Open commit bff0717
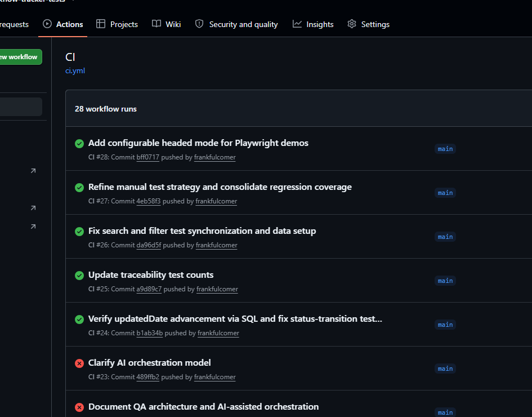This screenshot has height=417, width=532. pyautogui.click(x=147, y=157)
